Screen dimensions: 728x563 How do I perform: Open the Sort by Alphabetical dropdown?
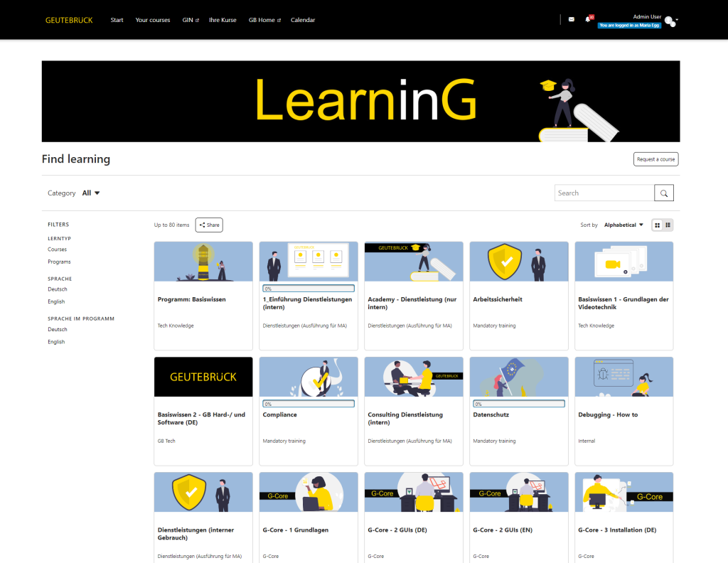pyautogui.click(x=623, y=225)
